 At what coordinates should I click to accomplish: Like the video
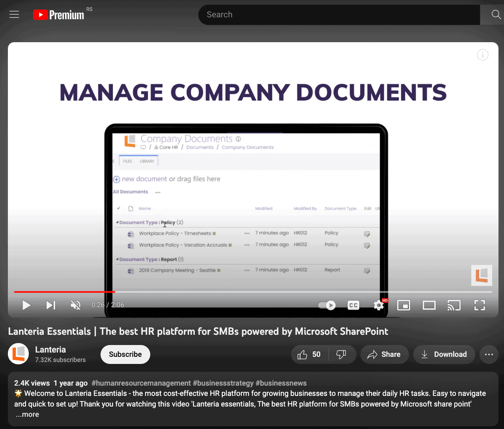309,354
